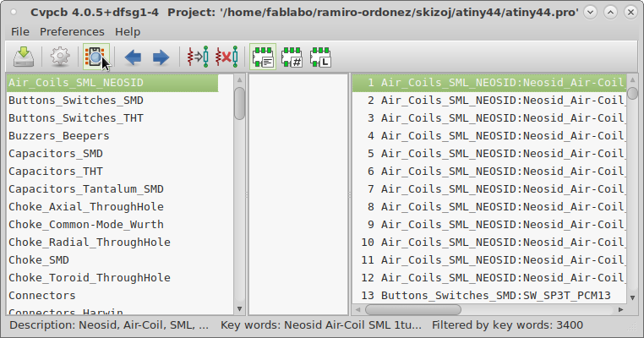644x338 pixels.
Task: Click library list scrollbar up arrow
Action: [239, 79]
